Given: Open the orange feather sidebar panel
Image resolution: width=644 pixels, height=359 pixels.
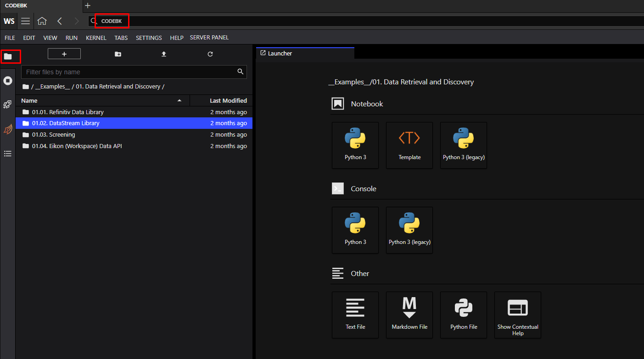Looking at the screenshot, I should coord(8,129).
